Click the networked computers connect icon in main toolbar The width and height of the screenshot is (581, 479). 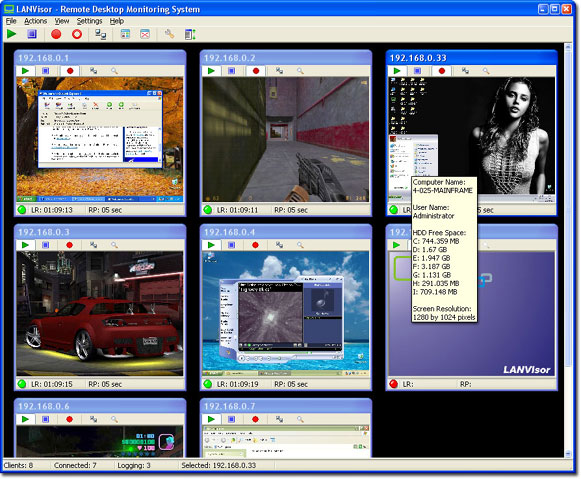[x=100, y=34]
